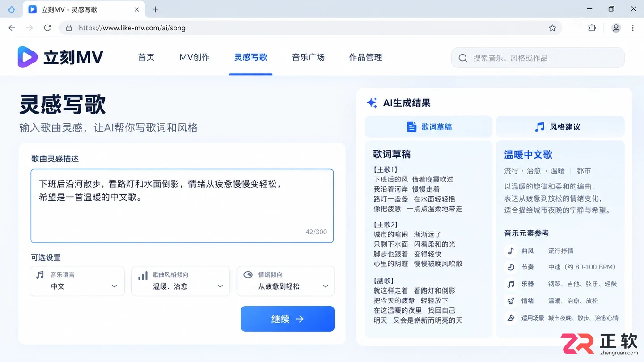This screenshot has width=644, height=362.
Task: Click the search magnifier icon
Action: pos(463,58)
